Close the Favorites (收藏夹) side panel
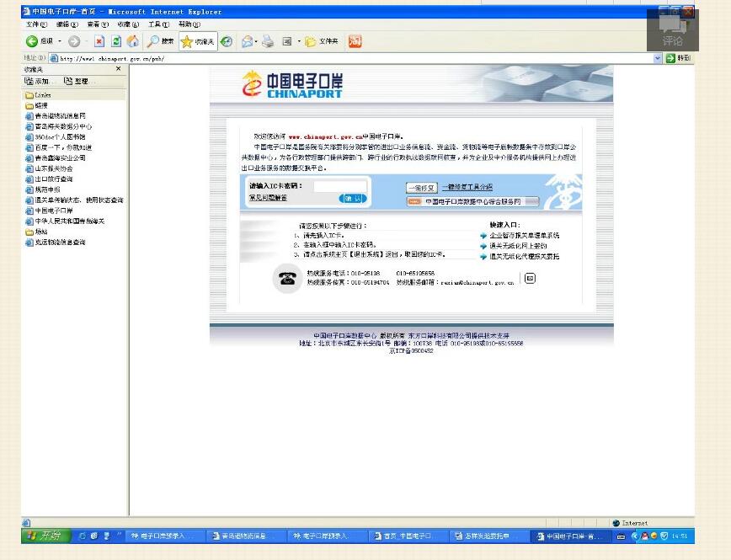Viewport: 731px width, 560px height. click(119, 68)
